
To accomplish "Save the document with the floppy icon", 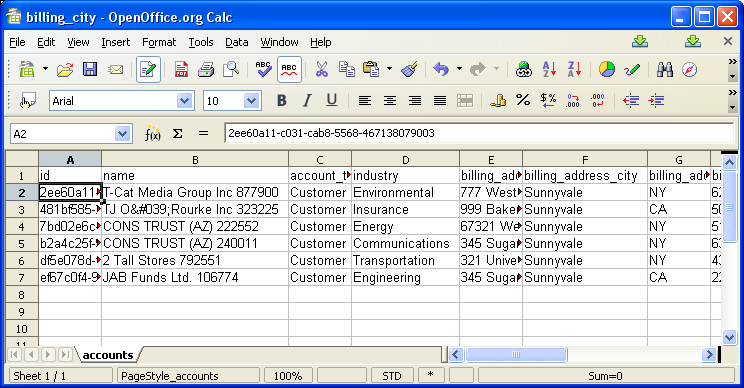I will 90,70.
